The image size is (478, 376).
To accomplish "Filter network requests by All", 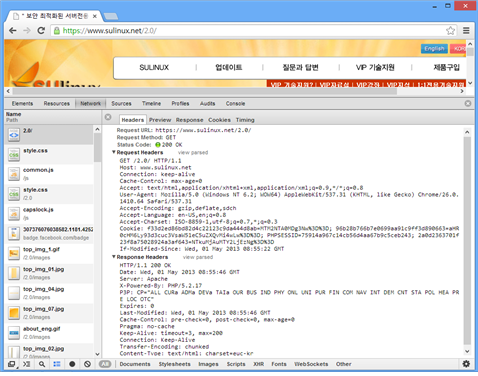I will [x=105, y=364].
